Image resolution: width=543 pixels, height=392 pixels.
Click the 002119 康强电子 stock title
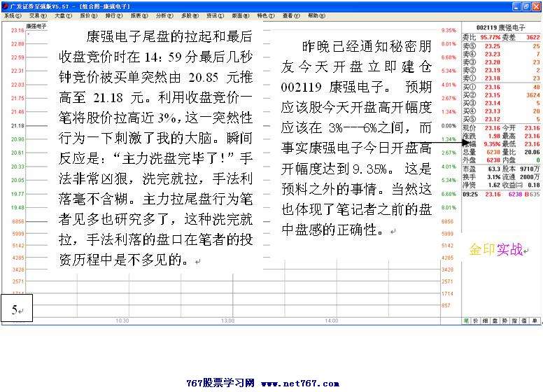[501, 25]
